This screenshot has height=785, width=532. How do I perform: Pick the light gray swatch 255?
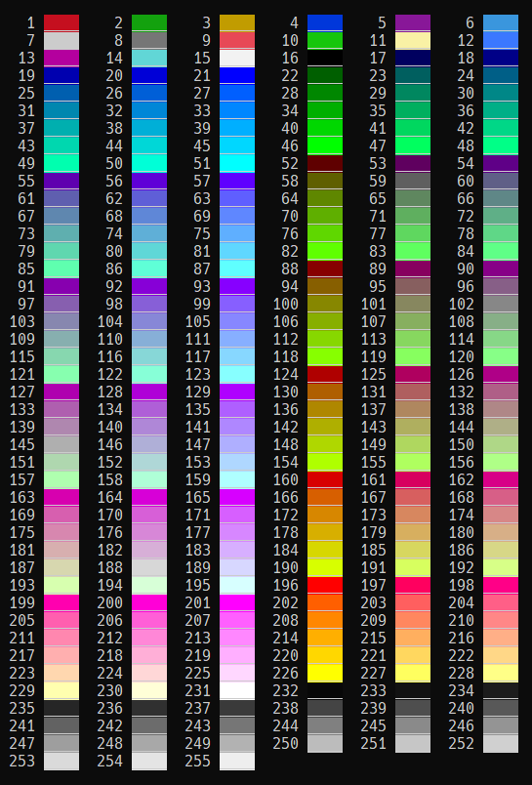tap(237, 761)
